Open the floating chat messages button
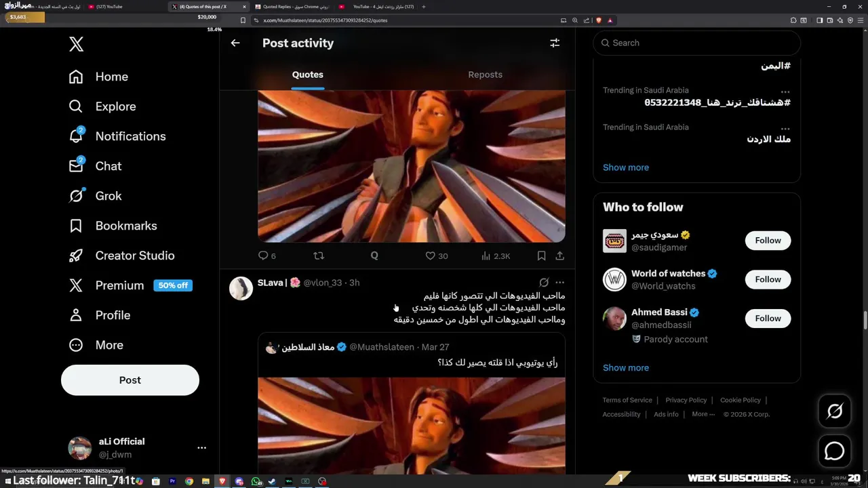 [x=834, y=451]
